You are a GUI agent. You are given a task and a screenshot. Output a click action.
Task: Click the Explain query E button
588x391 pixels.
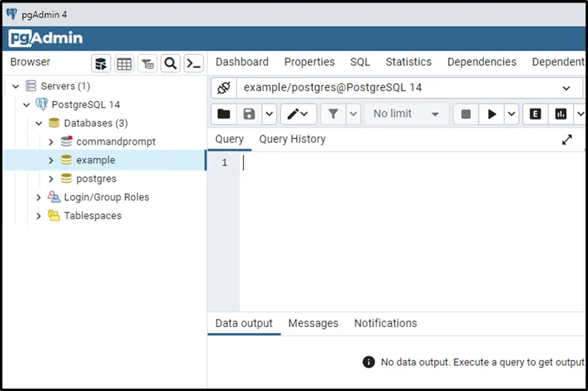[535, 114]
